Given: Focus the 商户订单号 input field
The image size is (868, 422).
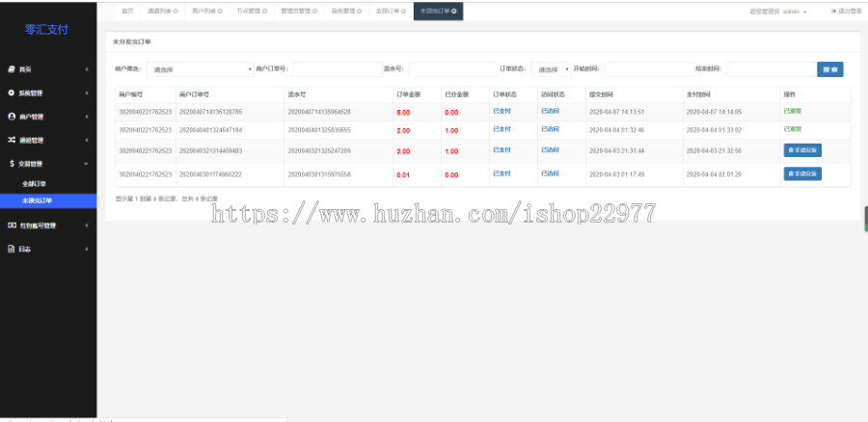Looking at the screenshot, I should coord(338,69).
